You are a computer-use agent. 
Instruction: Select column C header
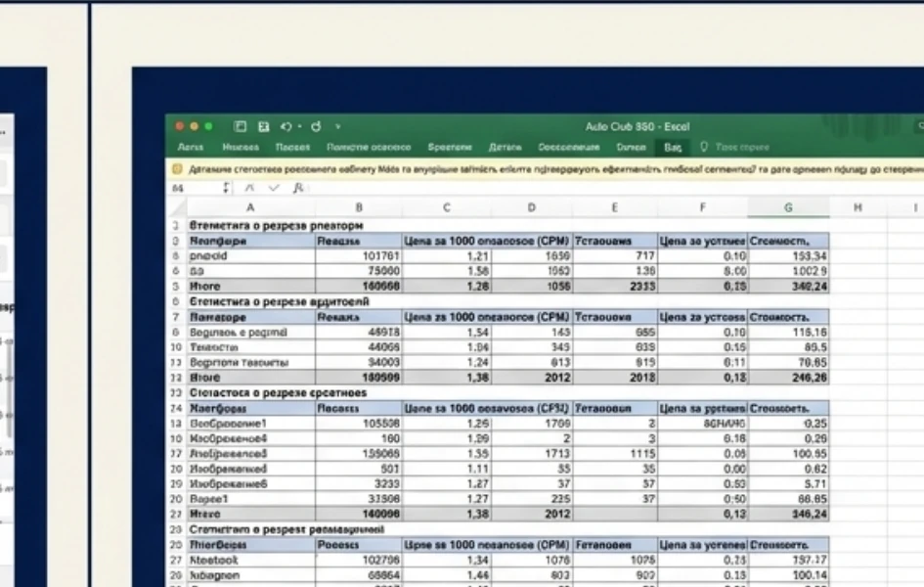tap(447, 207)
